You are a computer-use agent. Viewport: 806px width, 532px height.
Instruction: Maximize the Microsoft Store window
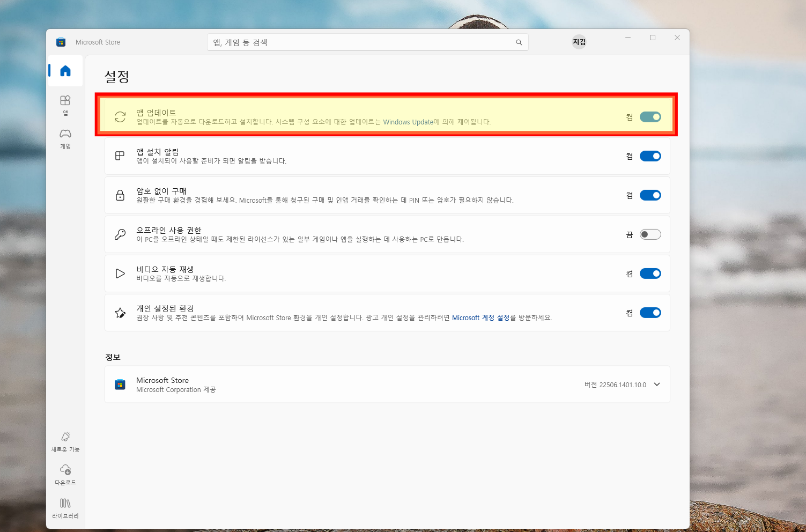tap(653, 38)
